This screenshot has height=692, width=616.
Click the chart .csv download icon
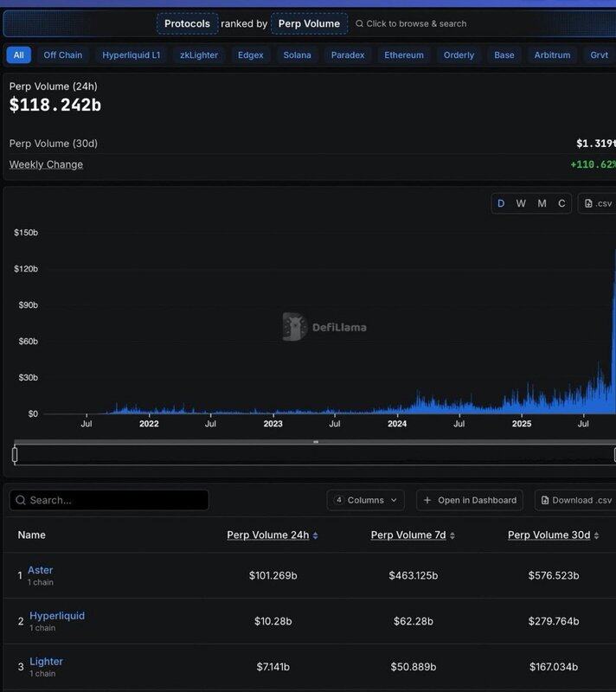click(x=589, y=203)
